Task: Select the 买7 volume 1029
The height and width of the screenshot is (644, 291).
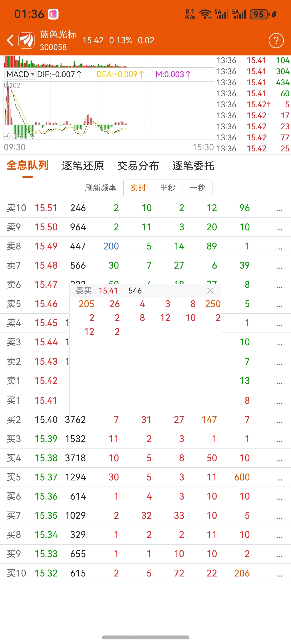Action: click(x=75, y=515)
